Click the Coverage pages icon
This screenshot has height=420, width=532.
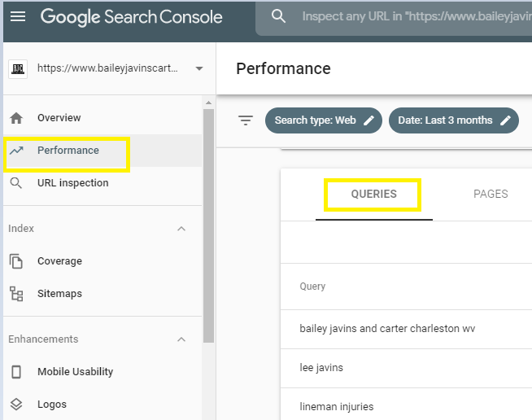pyautogui.click(x=16, y=261)
